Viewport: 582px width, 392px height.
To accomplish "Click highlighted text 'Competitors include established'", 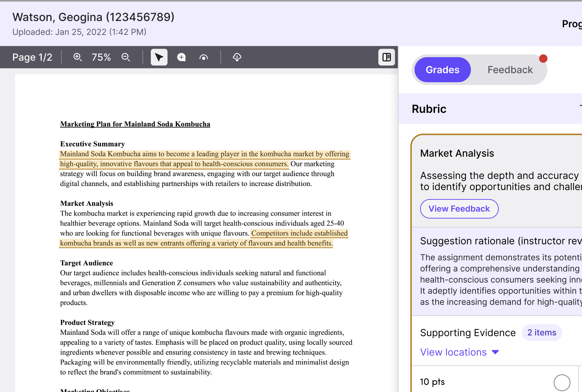I will tap(299, 233).
